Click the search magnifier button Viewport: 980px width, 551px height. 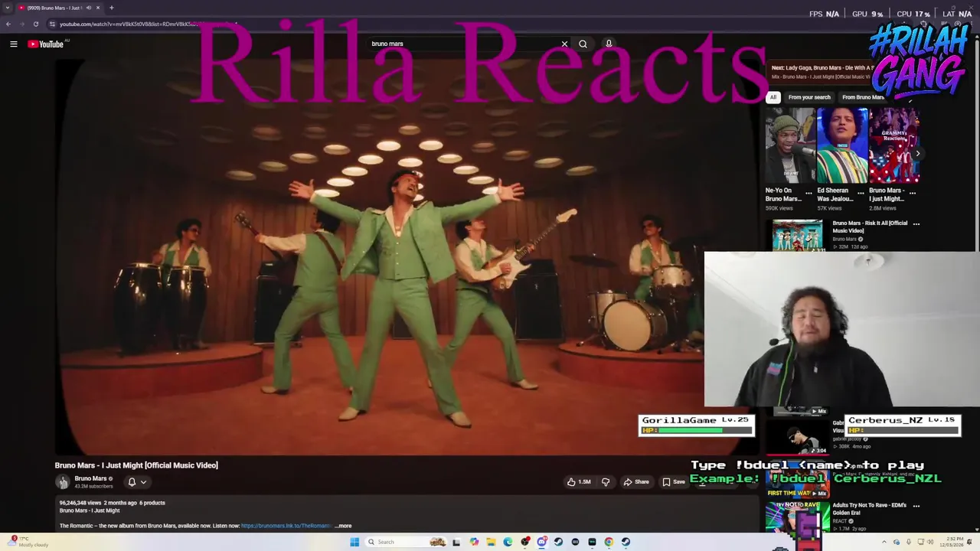pyautogui.click(x=583, y=44)
